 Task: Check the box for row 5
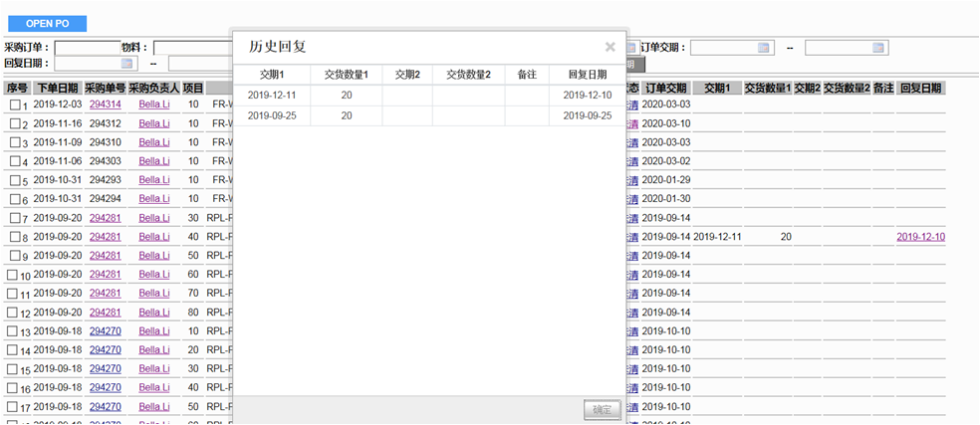pos(15,180)
